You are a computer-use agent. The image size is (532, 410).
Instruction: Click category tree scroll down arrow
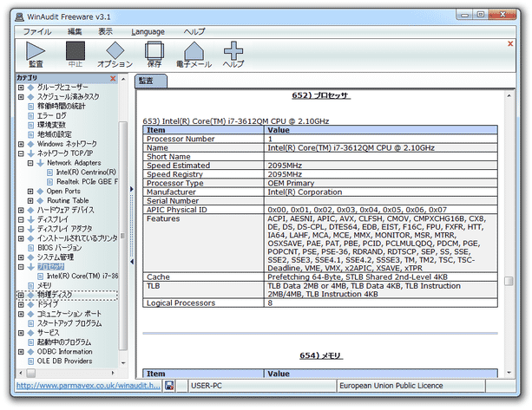[123, 363]
